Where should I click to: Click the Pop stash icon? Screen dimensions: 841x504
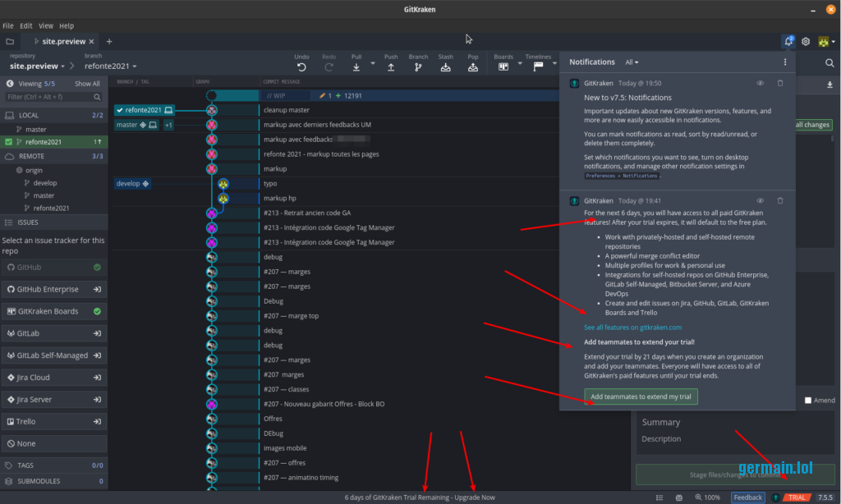pos(473,66)
